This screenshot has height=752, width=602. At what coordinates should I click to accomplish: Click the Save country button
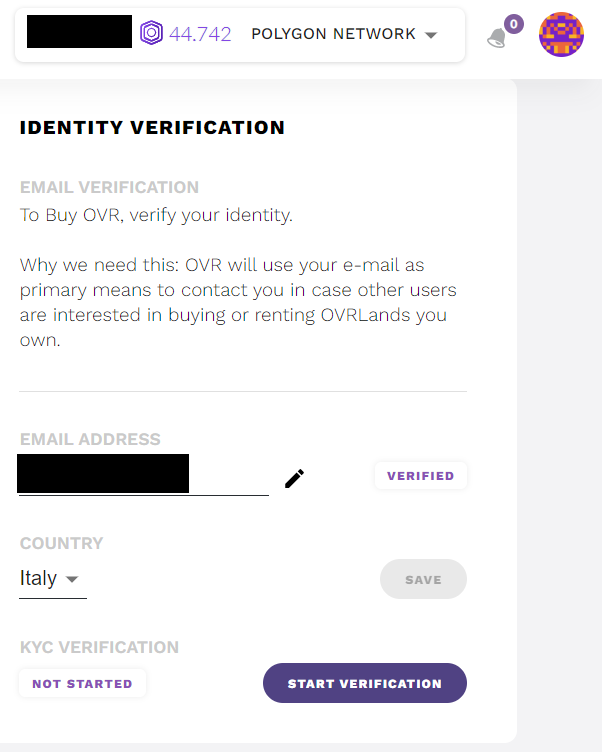tap(423, 579)
